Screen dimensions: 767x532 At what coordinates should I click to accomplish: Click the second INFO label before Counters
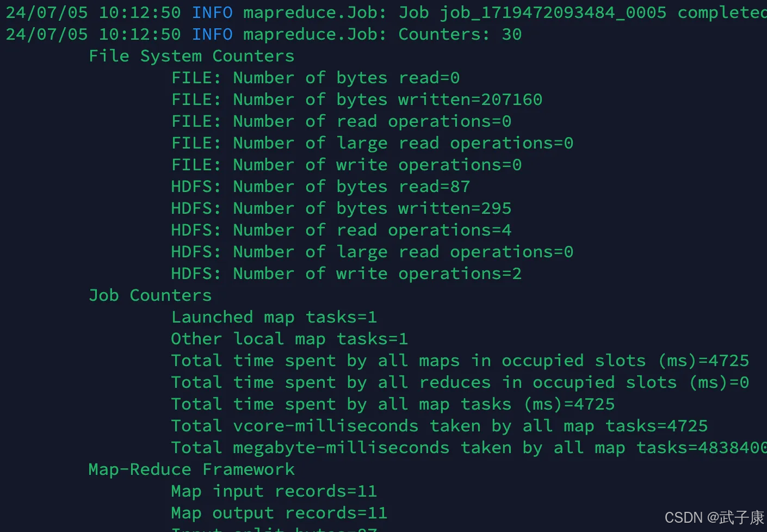(212, 34)
